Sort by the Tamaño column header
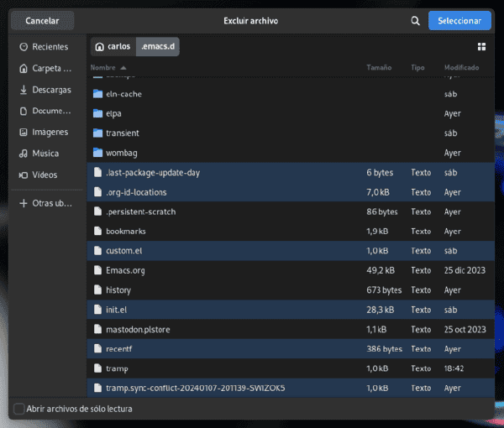This screenshot has width=504, height=428. 379,68
